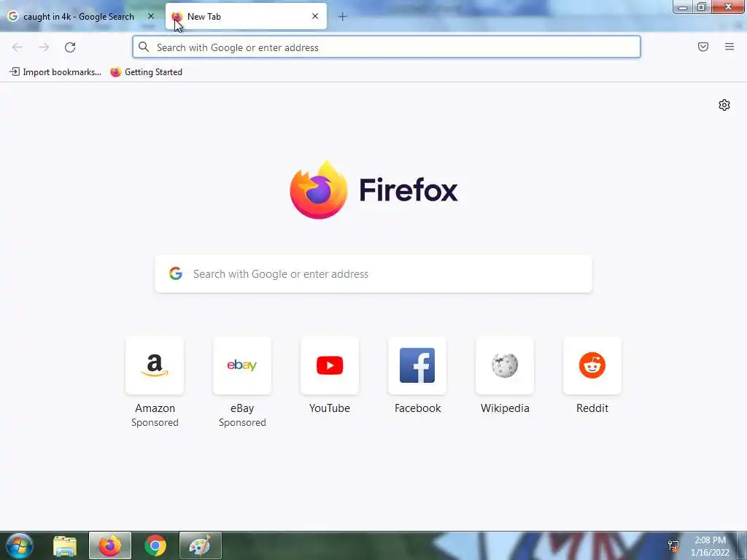747x560 pixels.
Task: Click the magnifier icon in address bar
Action: point(144,47)
